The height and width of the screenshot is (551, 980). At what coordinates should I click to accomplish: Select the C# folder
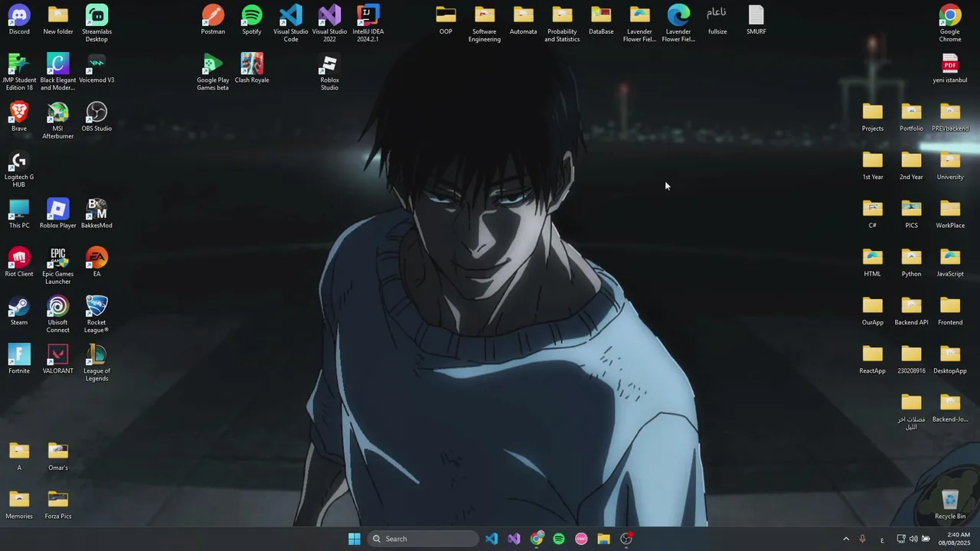(873, 214)
